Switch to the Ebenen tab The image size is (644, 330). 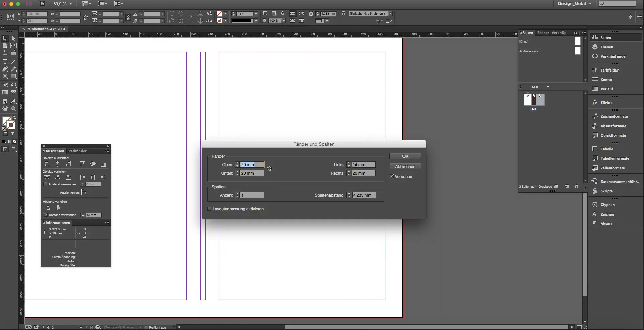[543, 33]
